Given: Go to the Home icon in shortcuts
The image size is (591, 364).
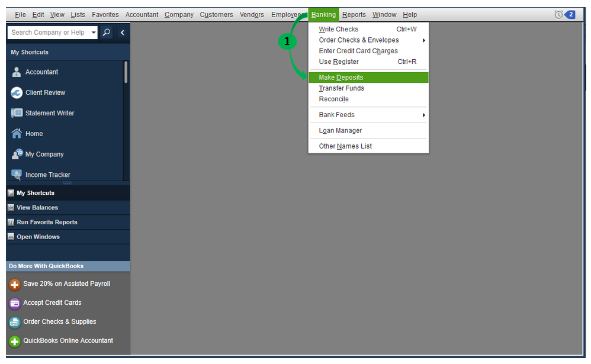Looking at the screenshot, I should pos(16,133).
